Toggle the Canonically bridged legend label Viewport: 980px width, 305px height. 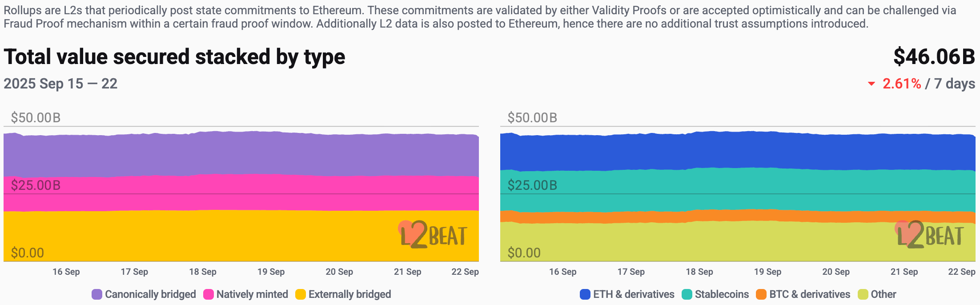click(x=150, y=294)
